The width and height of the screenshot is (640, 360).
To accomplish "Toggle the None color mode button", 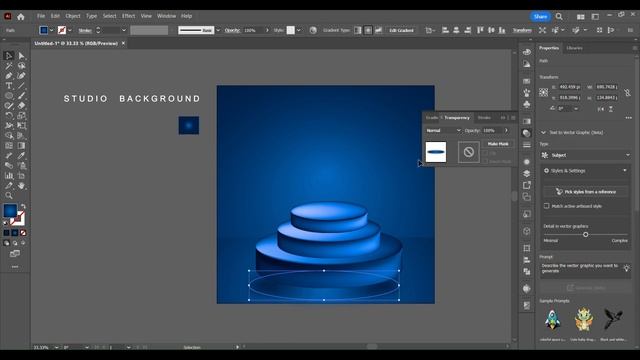I will click(x=23, y=233).
